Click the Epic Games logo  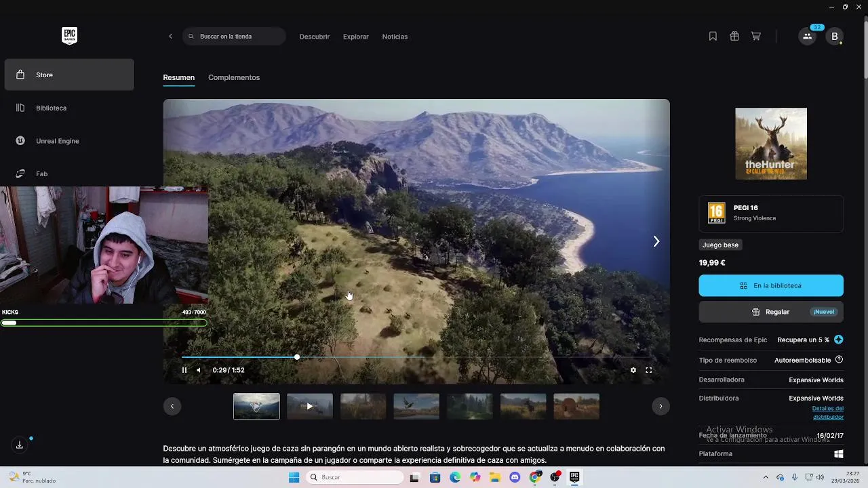pyautogui.click(x=69, y=36)
